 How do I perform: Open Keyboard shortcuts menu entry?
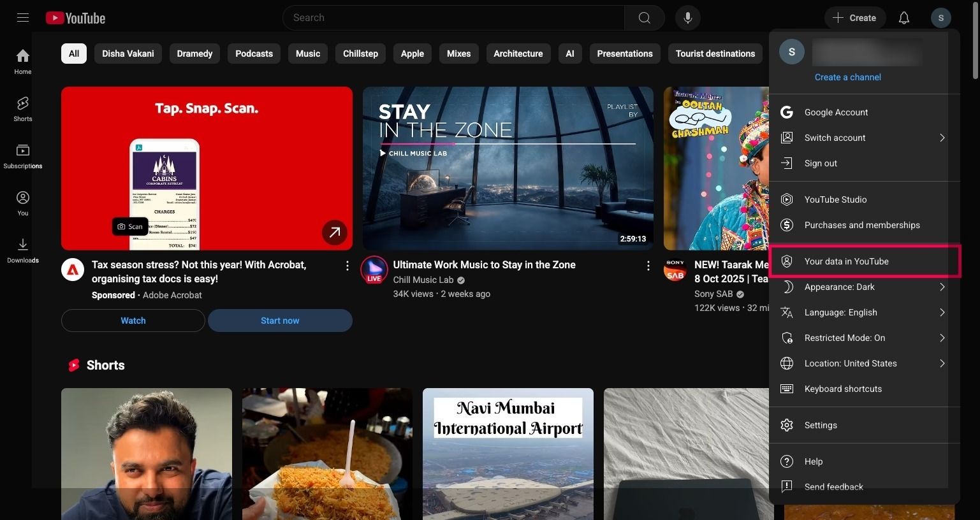[x=865, y=389]
